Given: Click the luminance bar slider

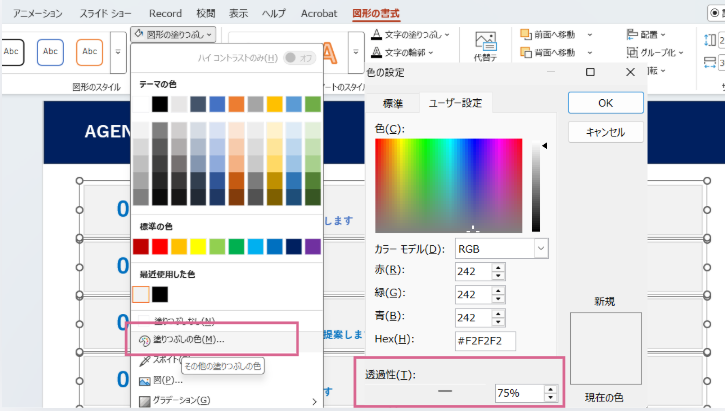Looking at the screenshot, I should pos(536,185).
